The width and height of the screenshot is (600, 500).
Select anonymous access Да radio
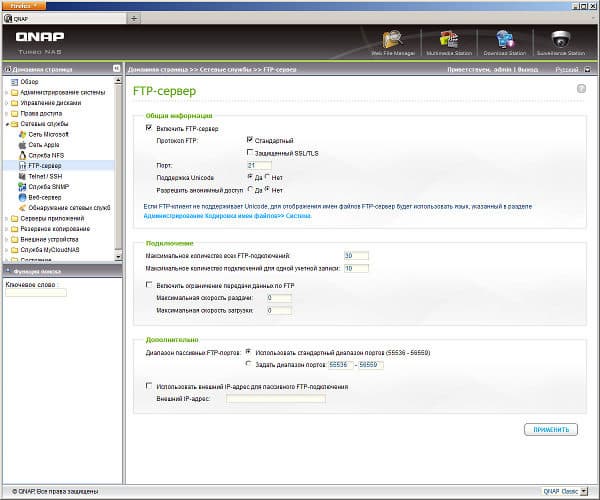coord(250,189)
